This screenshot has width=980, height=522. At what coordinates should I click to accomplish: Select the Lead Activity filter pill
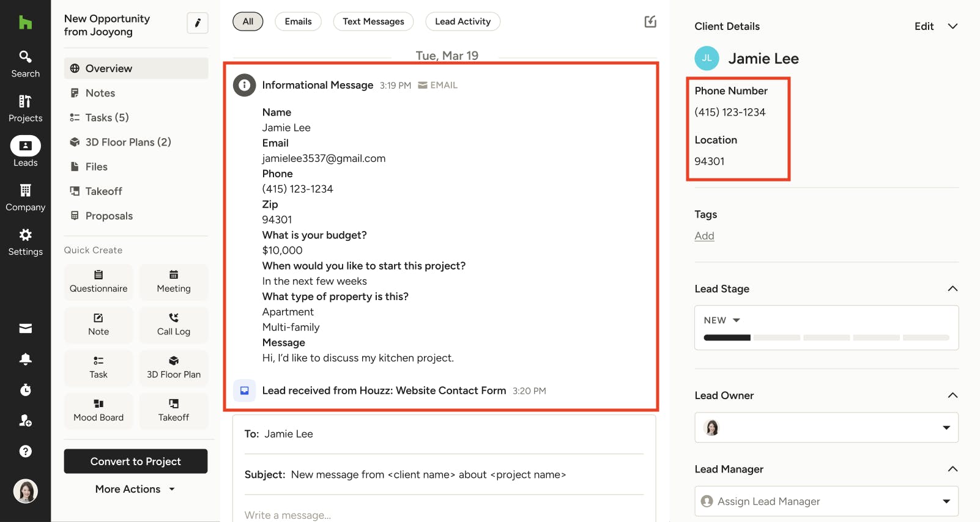click(462, 21)
